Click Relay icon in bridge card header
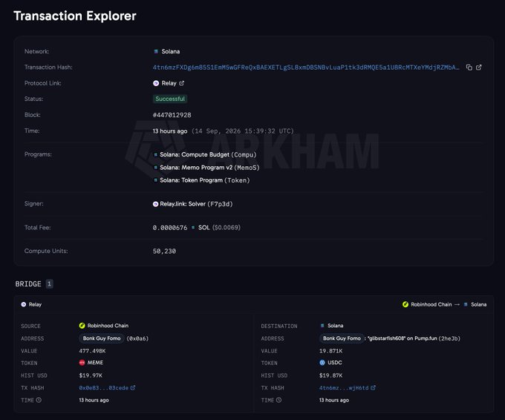505x420 pixels. (24, 304)
